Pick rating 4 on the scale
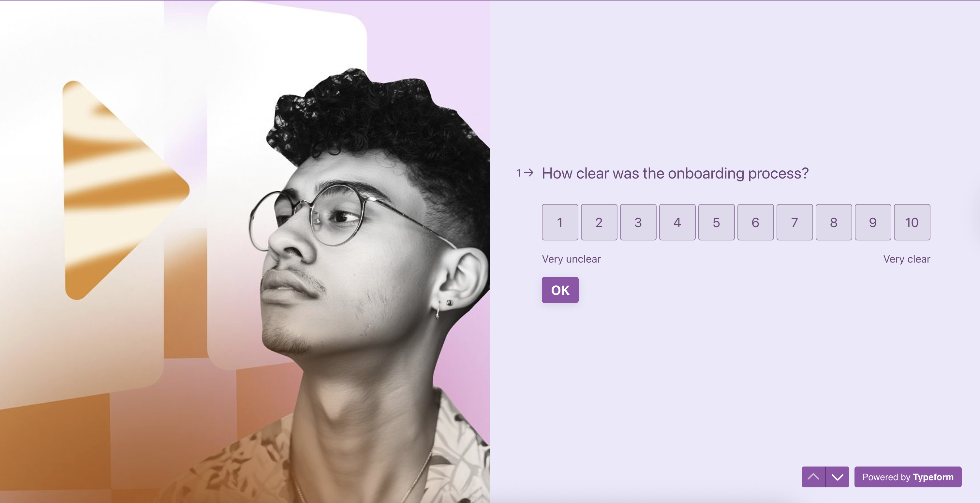 click(x=677, y=222)
